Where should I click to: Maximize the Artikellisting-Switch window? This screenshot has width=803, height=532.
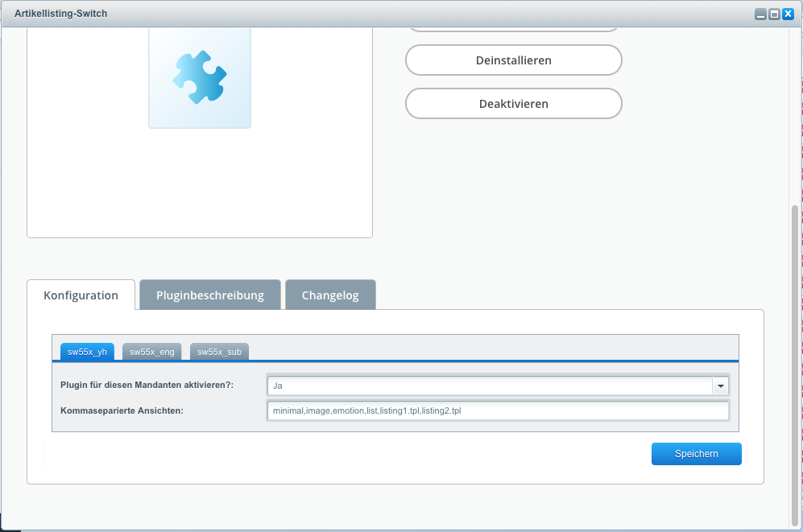coord(774,14)
